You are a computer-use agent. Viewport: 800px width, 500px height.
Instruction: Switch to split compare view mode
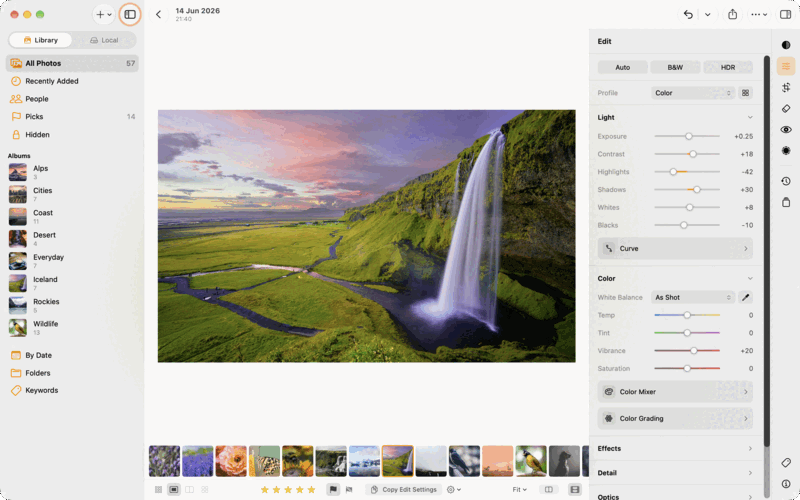click(x=189, y=490)
